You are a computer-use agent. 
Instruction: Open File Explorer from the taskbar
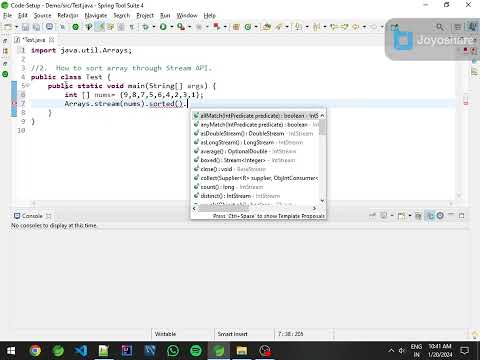point(242,351)
